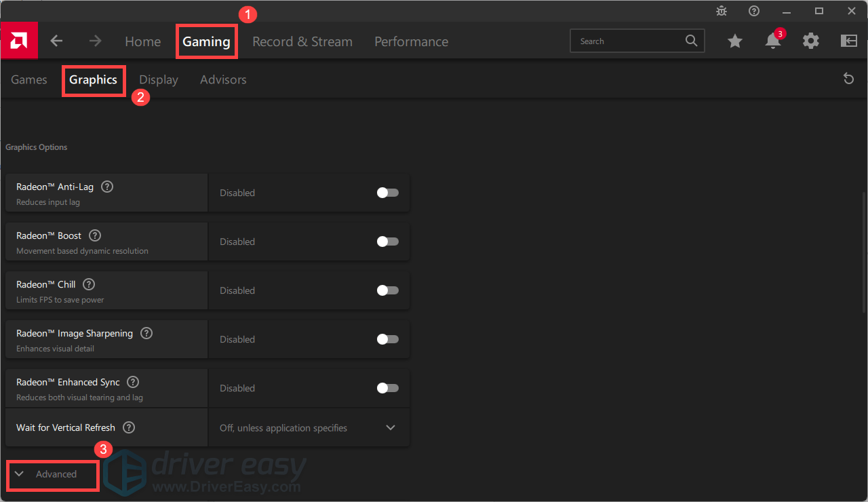Enable Radeon Anti-Lag toggle
868x502 pixels.
tap(388, 193)
